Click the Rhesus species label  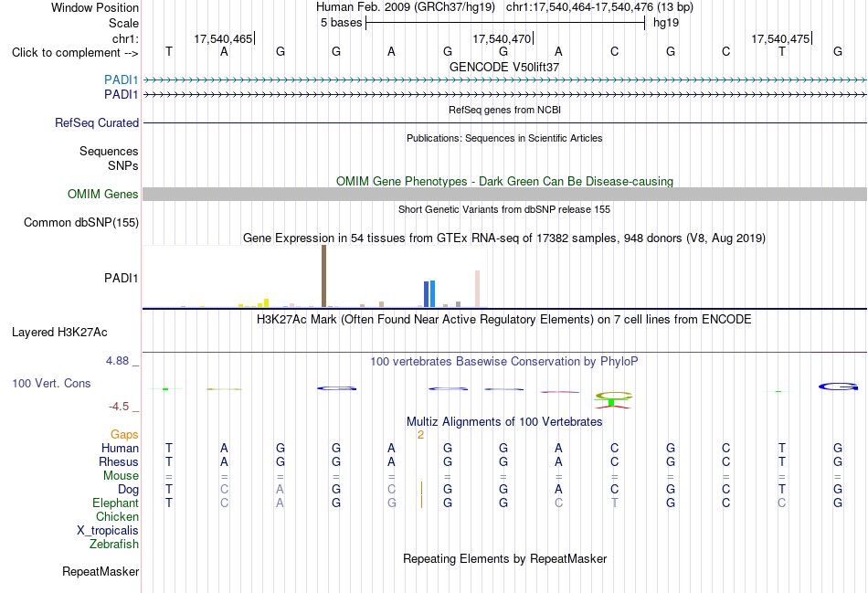pyautogui.click(x=119, y=461)
